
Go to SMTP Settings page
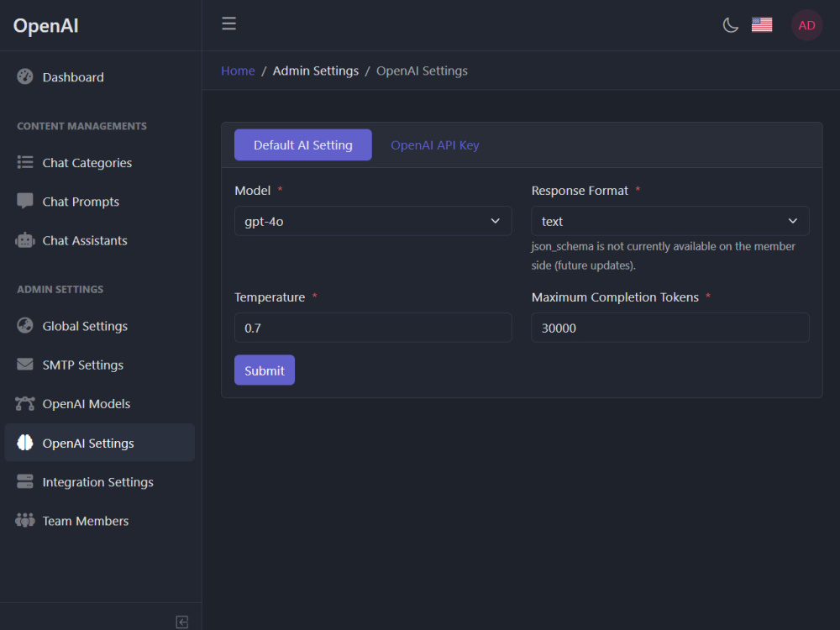[x=100, y=365]
